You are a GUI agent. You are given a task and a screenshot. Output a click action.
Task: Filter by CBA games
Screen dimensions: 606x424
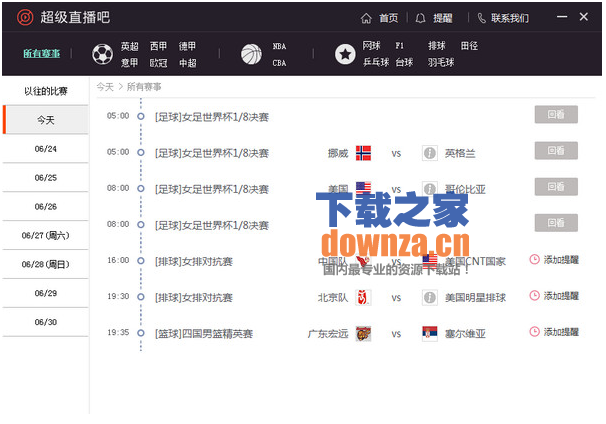(279, 63)
